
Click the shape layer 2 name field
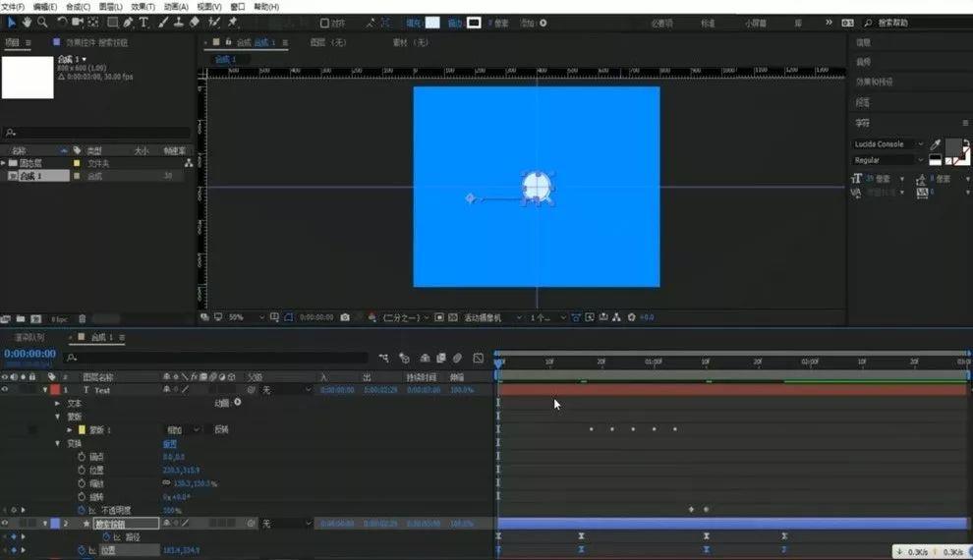point(126,524)
